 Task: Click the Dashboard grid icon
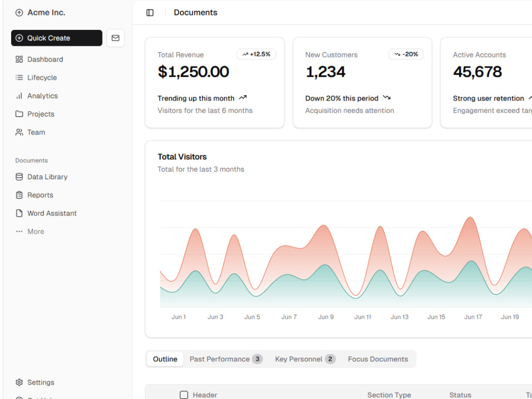click(x=19, y=60)
